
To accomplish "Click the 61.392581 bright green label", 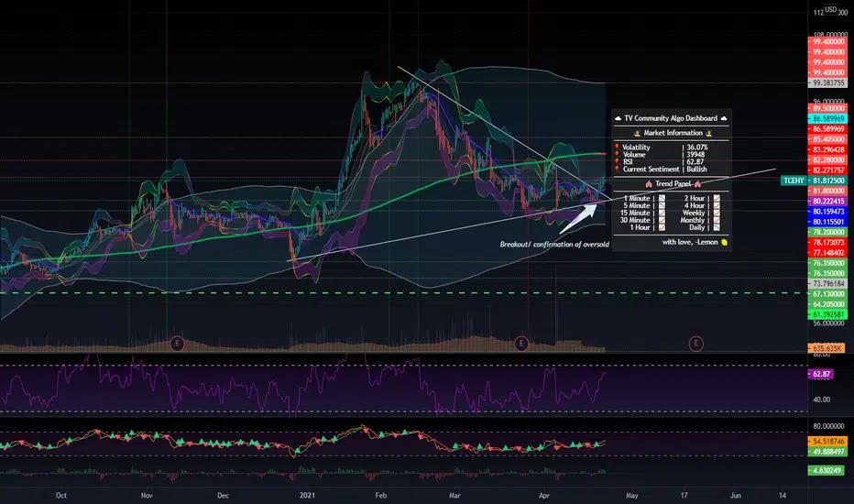I will point(827,315).
